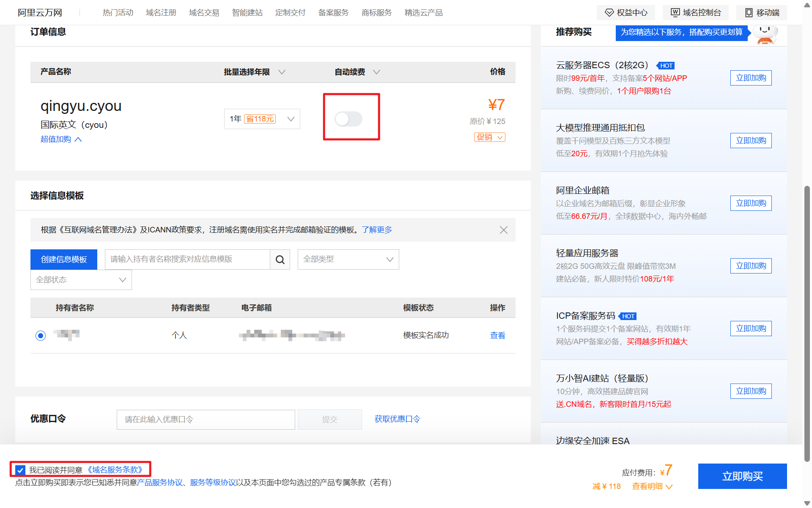Image resolution: width=812 pixels, height=508 pixels.
Task: Open the 域名交易 menu
Action: click(204, 13)
